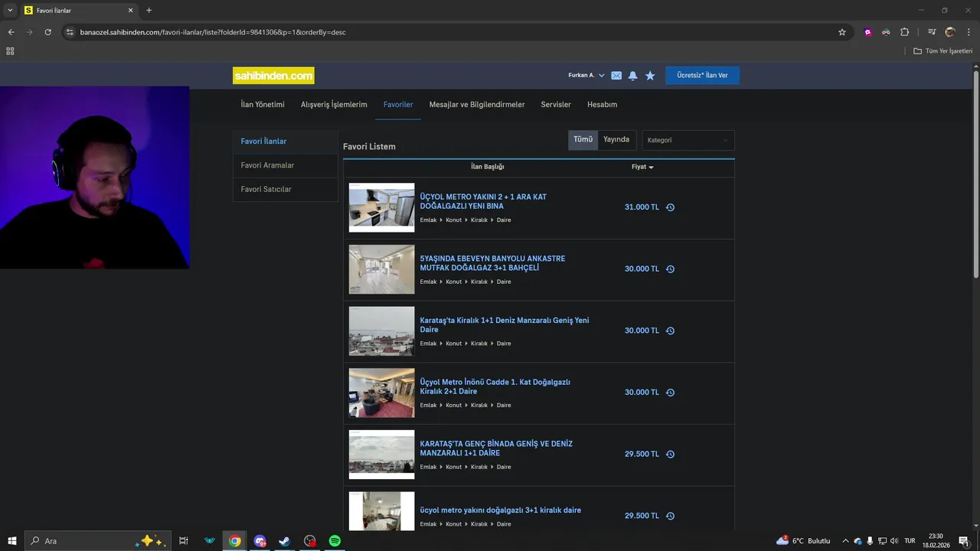
Task: Open the Servisler tab
Action: 556,105
